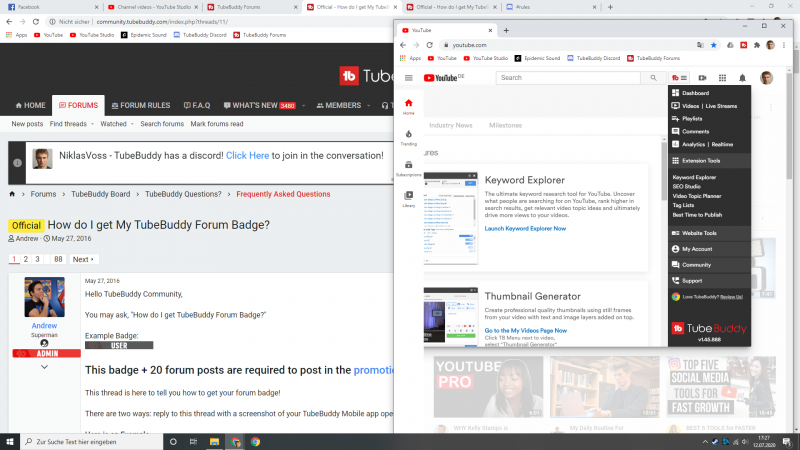Image resolution: width=800 pixels, height=450 pixels.
Task: Open Library in the YouTube sidebar
Action: pos(408,199)
